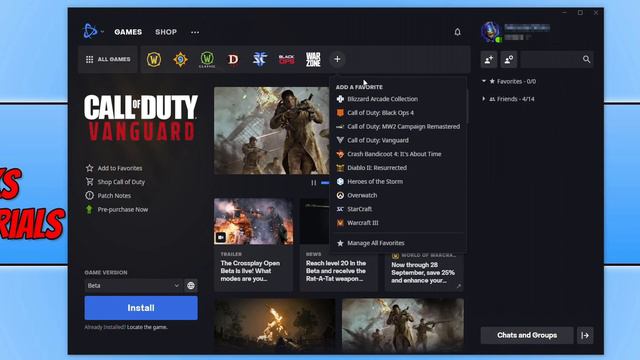Click the plus add favorite button

click(337, 60)
